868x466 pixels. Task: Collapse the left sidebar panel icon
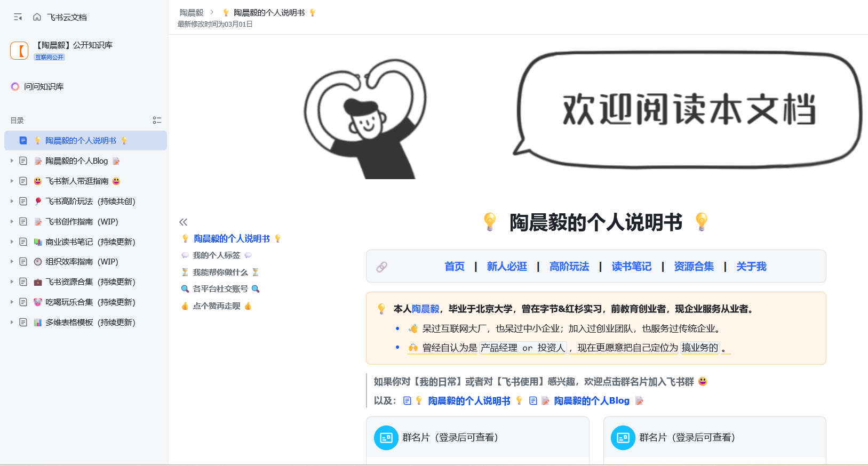[x=18, y=17]
